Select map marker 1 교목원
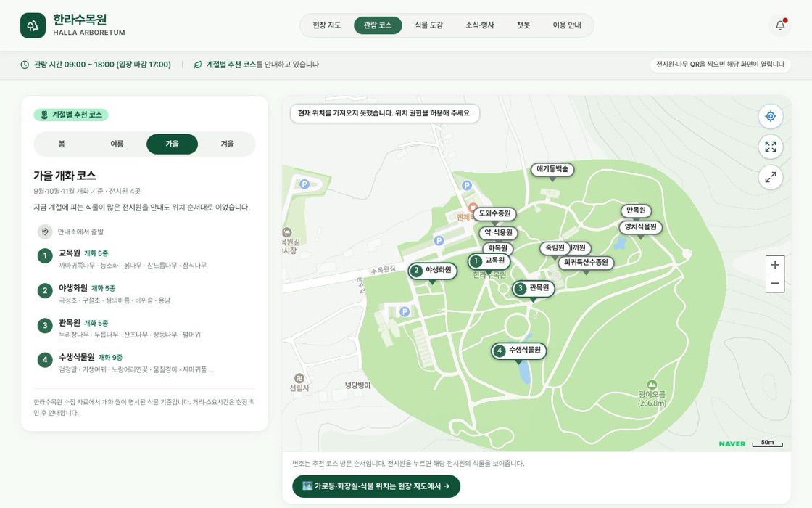This screenshot has height=508, width=812. [489, 261]
